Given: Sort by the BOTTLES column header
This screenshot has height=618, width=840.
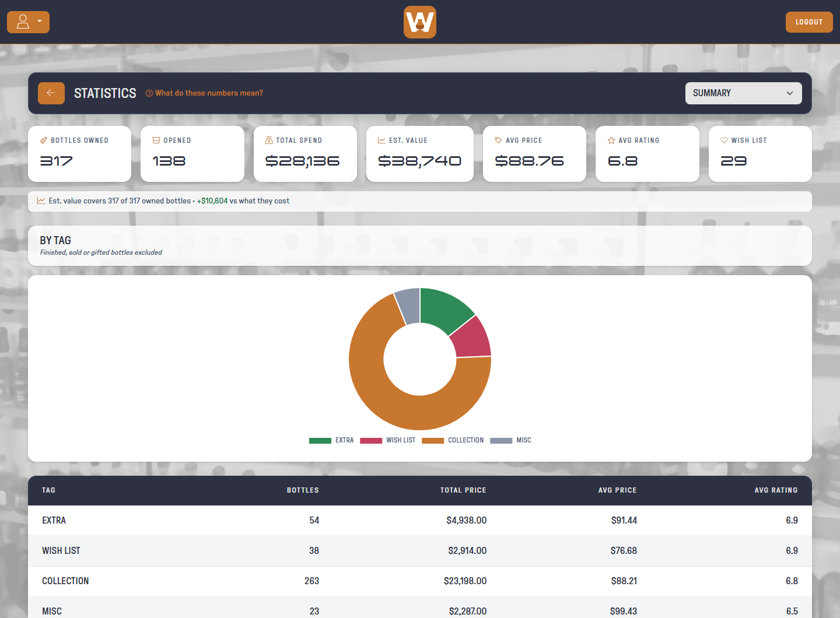Looking at the screenshot, I should click(x=303, y=490).
